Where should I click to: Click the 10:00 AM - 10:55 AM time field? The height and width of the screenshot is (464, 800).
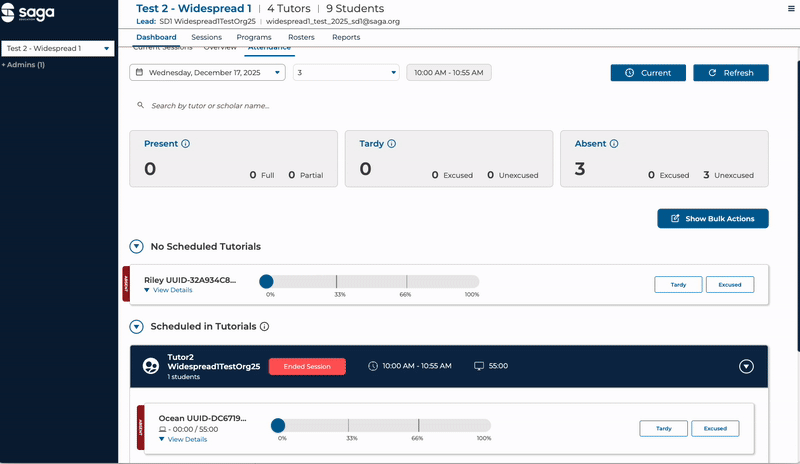pyautogui.click(x=448, y=72)
